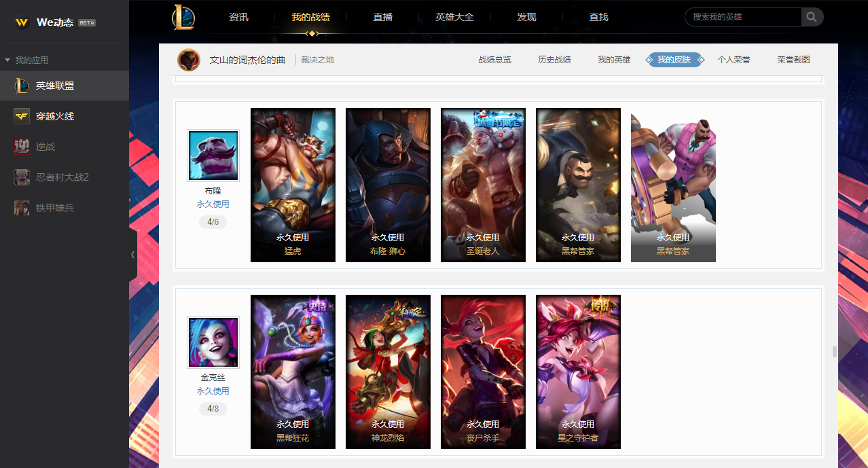Click the 布隆 champion avatar
The height and width of the screenshot is (468, 868).
click(x=213, y=156)
